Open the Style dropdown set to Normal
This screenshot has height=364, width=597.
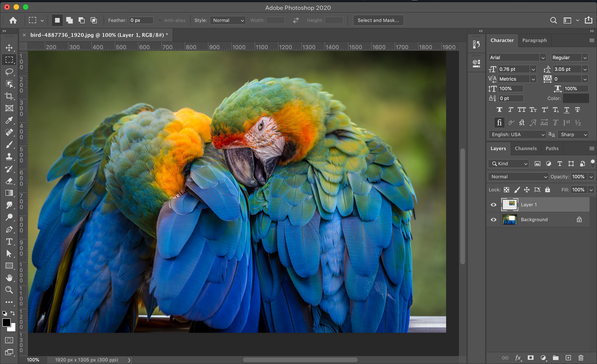click(x=228, y=20)
